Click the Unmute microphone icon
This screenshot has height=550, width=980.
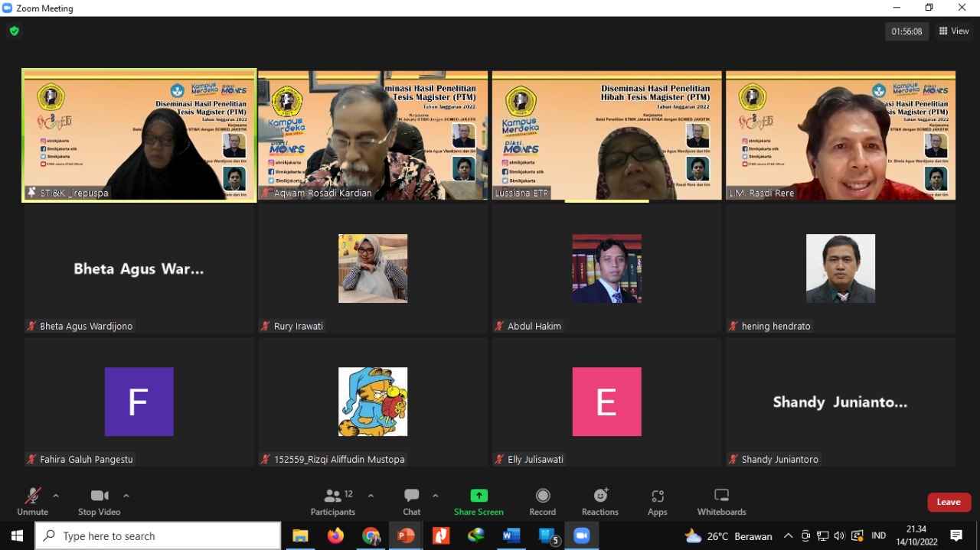pyautogui.click(x=32, y=496)
